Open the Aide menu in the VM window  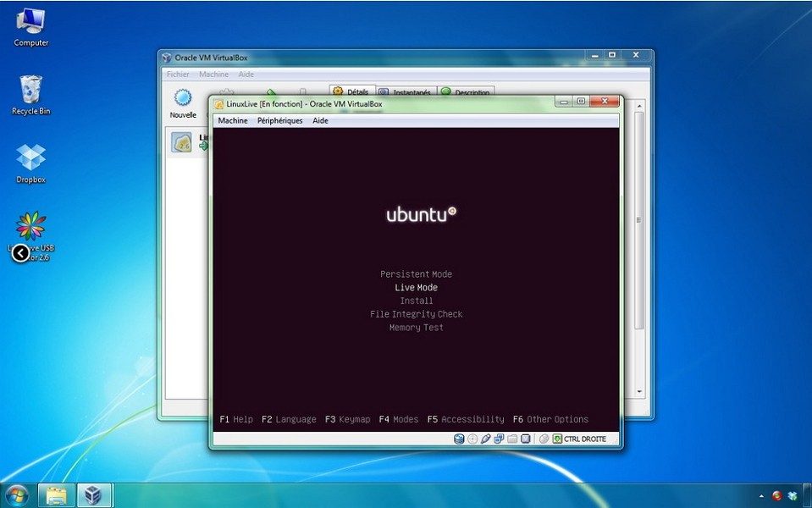320,121
